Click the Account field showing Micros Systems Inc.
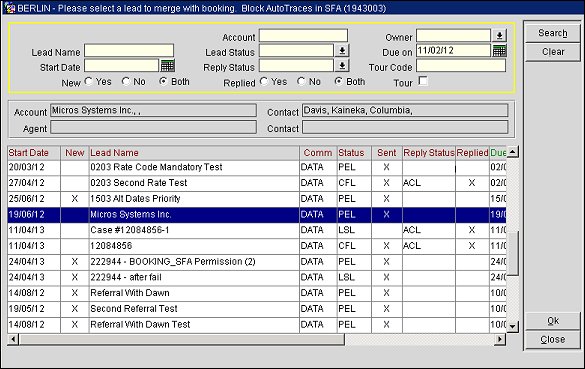 click(153, 110)
